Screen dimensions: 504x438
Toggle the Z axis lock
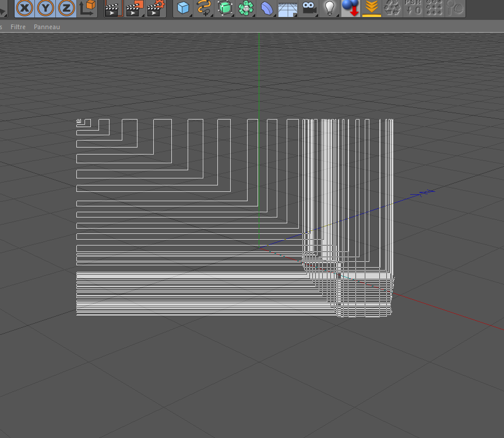point(66,8)
